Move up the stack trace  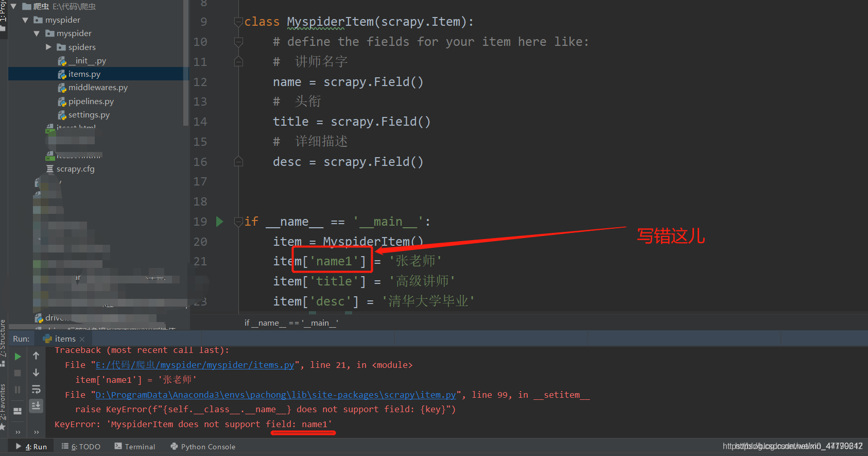(x=36, y=356)
